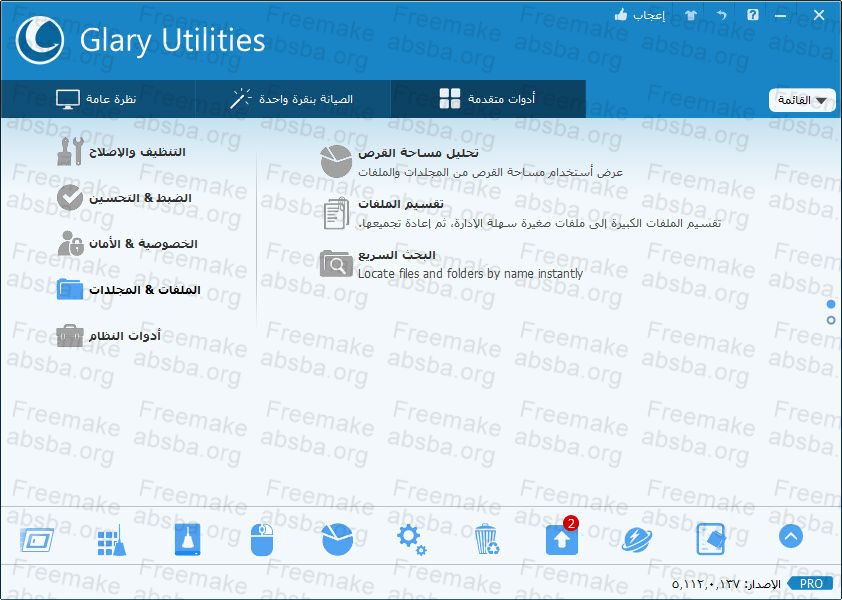Viewport: 842px width, 600px height.
Task: Open File Splitter tool (تقسيم الملفات)
Action: click(x=401, y=204)
